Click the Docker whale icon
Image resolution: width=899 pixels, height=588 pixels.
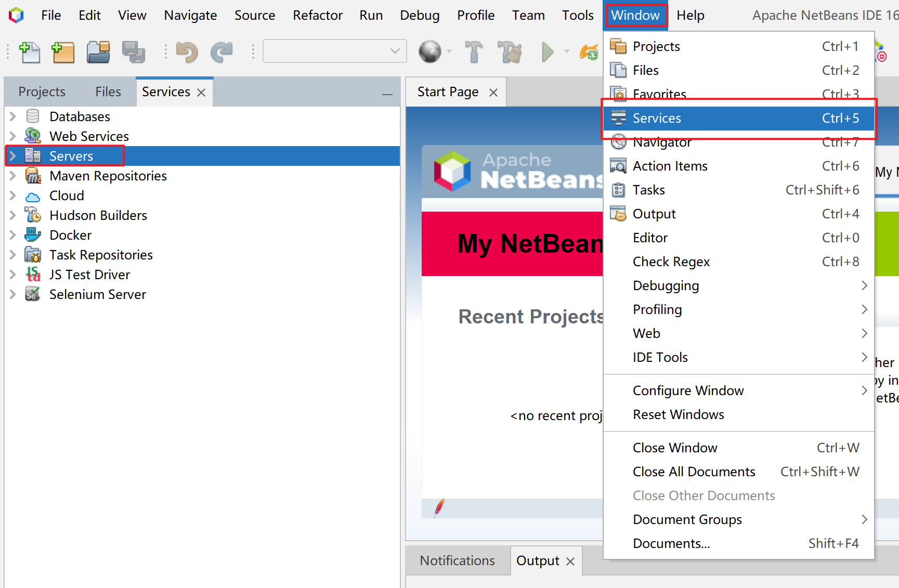point(33,234)
